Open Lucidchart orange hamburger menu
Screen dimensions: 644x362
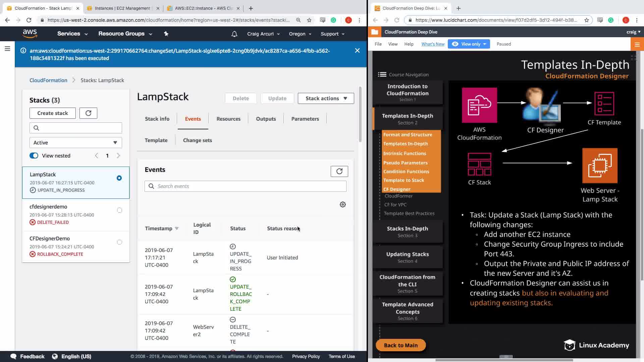click(637, 44)
